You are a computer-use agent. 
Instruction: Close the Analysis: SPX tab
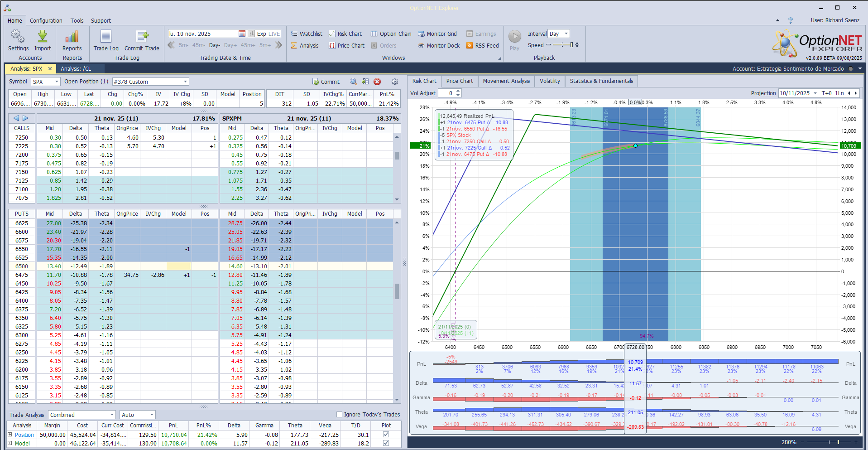[50, 69]
